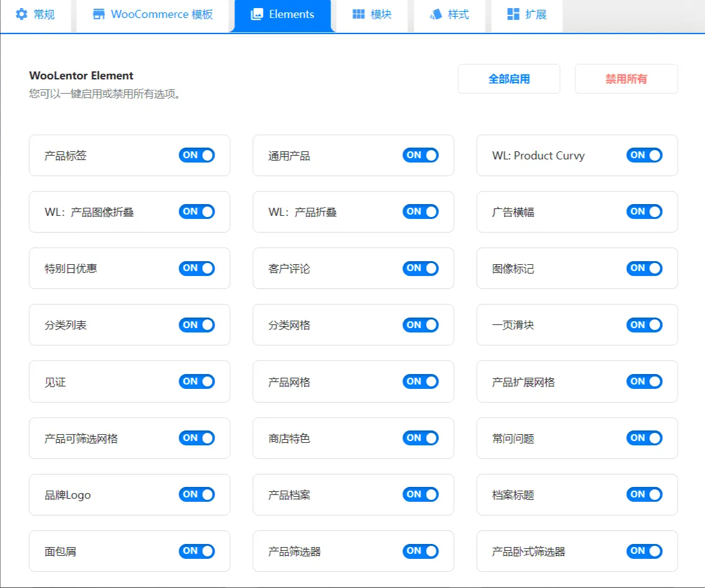Screen dimensions: 705x588
Task: Click the WooLentor Element heading
Action: (x=81, y=76)
